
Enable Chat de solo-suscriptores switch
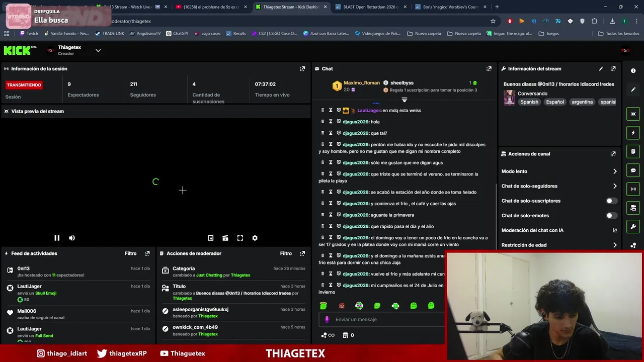[x=611, y=201]
